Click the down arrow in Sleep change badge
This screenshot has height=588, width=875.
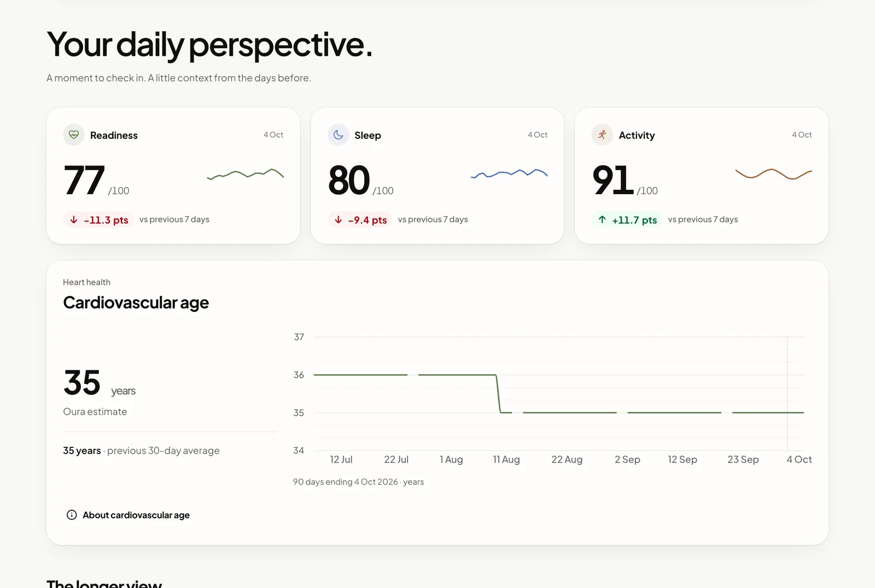(339, 220)
